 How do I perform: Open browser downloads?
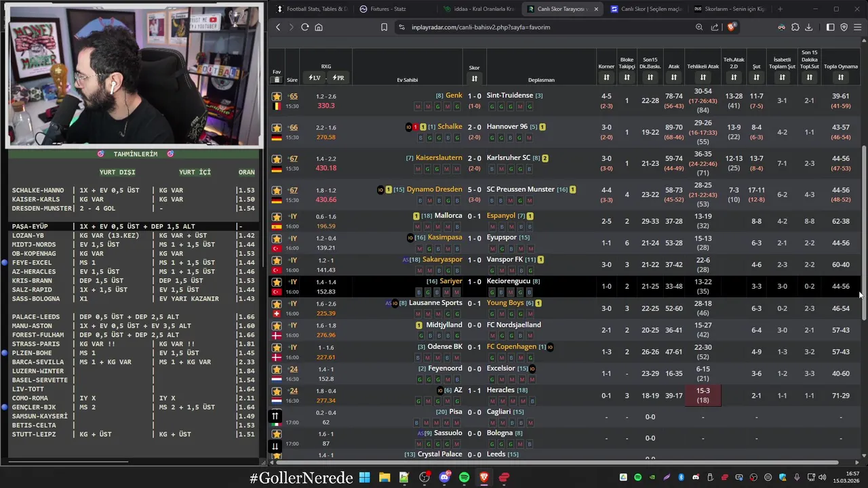(808, 27)
